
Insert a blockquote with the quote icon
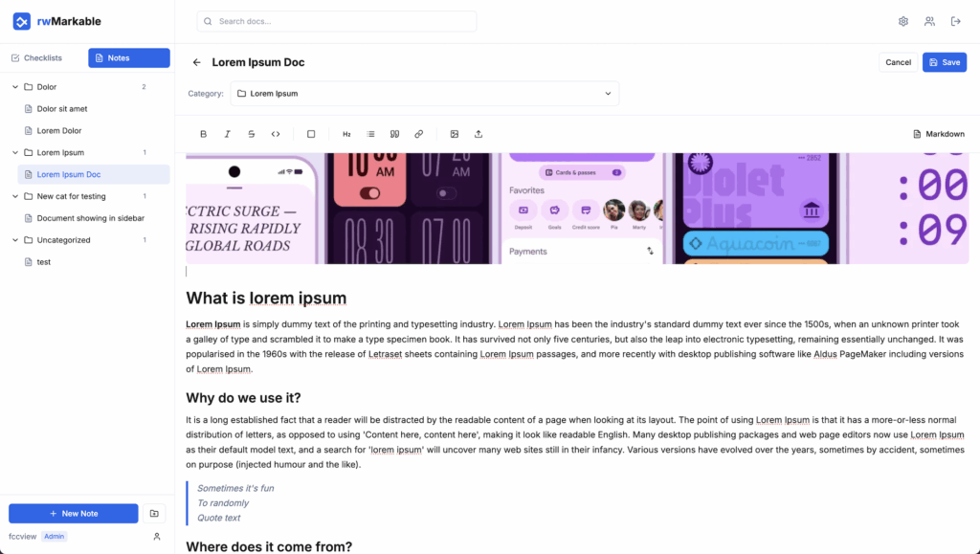(394, 134)
